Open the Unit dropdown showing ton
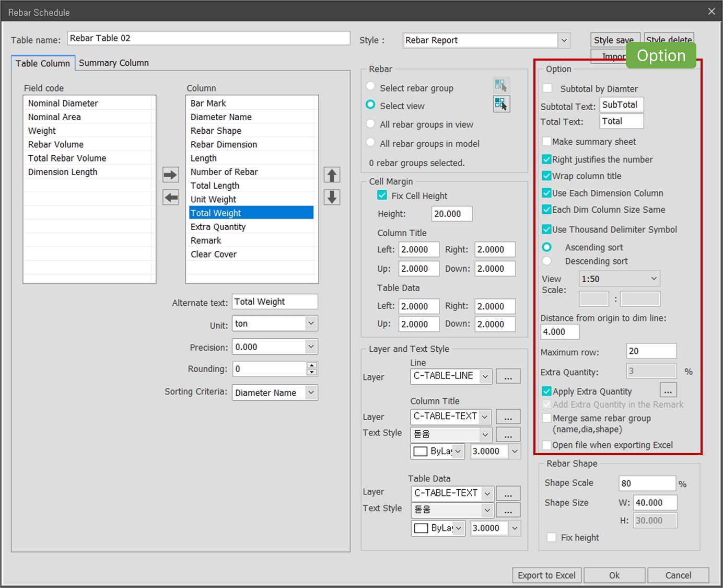Image resolution: width=723 pixels, height=588 pixels. (310, 324)
